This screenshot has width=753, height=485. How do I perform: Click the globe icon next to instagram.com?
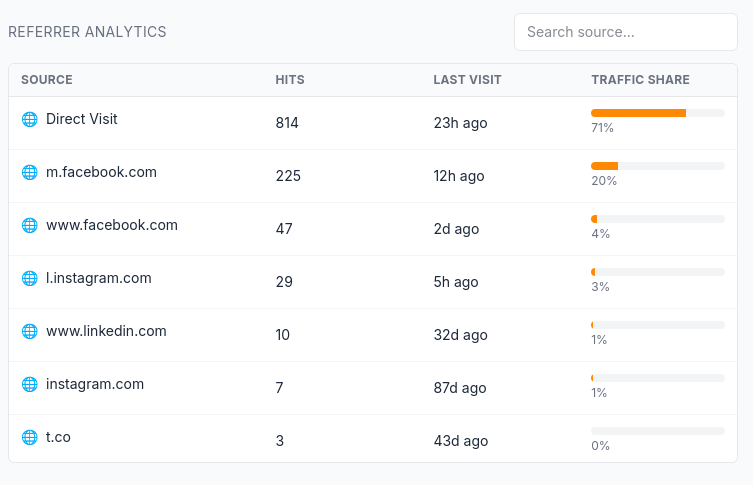pos(29,384)
